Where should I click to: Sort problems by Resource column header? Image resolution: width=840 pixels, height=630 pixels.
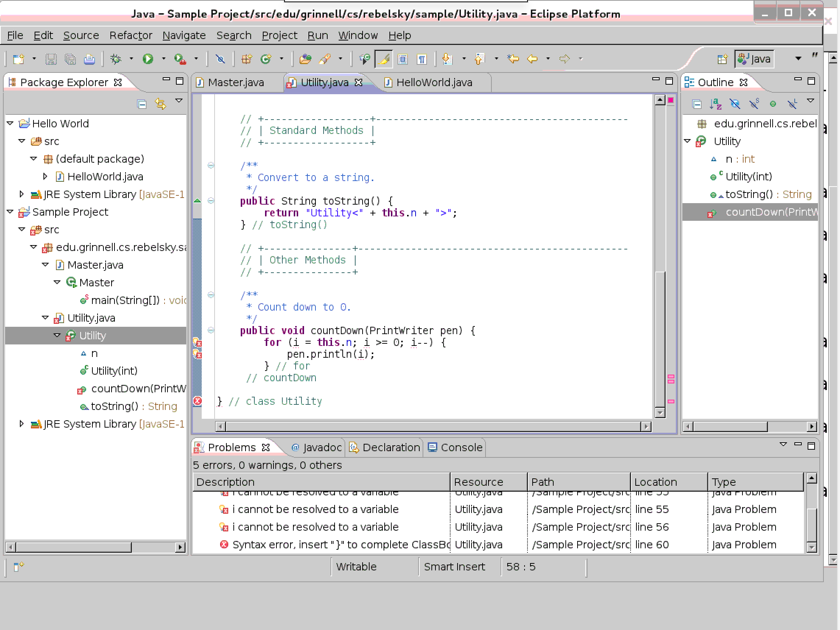tap(489, 482)
